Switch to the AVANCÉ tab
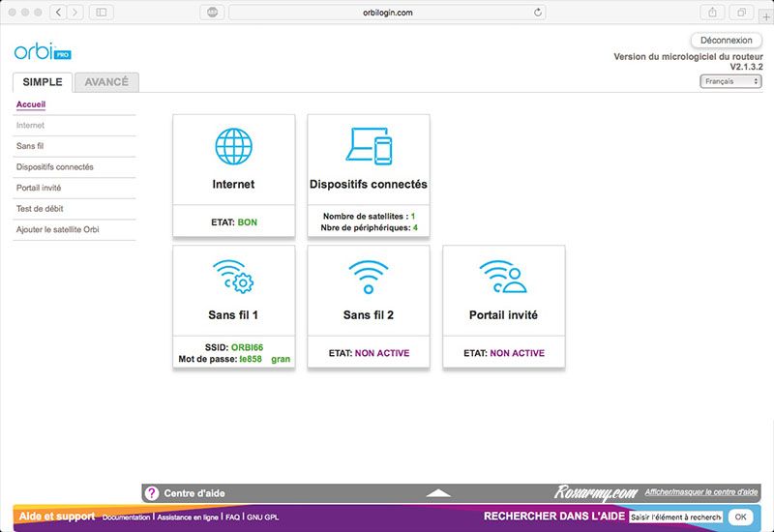This screenshot has height=532, width=774. [106, 82]
